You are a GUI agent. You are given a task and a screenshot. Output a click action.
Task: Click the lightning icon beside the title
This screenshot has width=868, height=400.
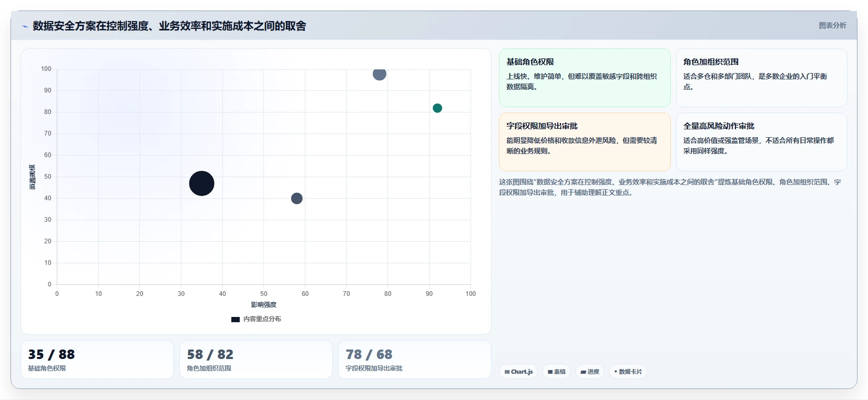coord(25,26)
